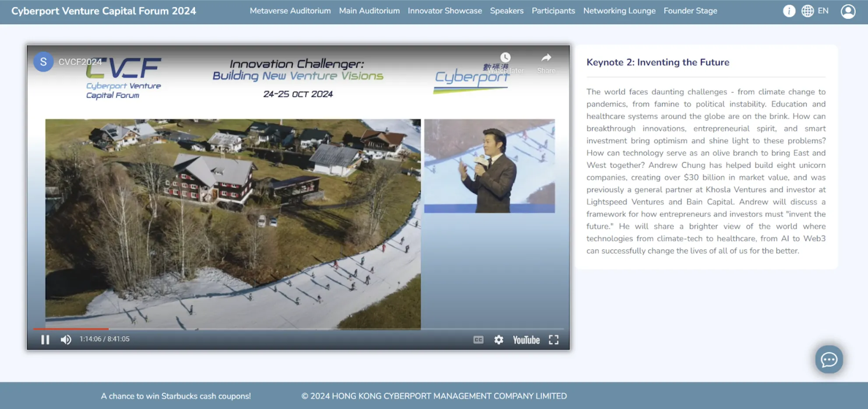Open the CVCF2024 channel avatar
The height and width of the screenshot is (409, 868).
coord(43,62)
